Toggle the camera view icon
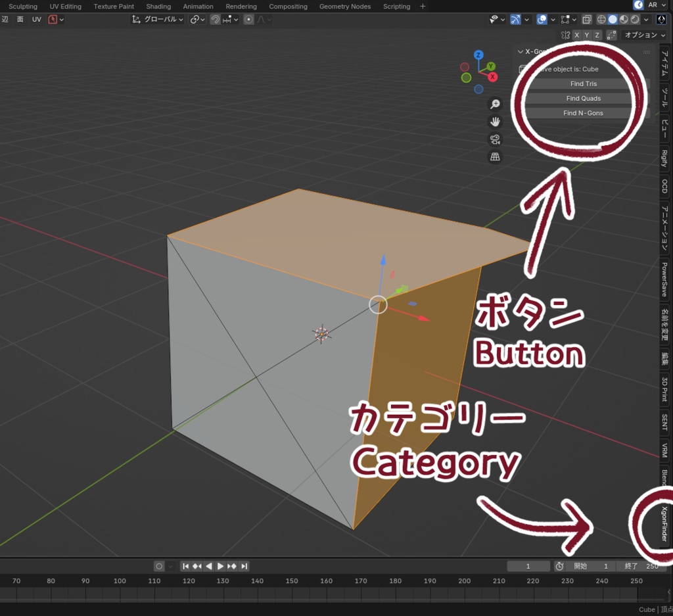The height and width of the screenshot is (616, 673). (495, 139)
